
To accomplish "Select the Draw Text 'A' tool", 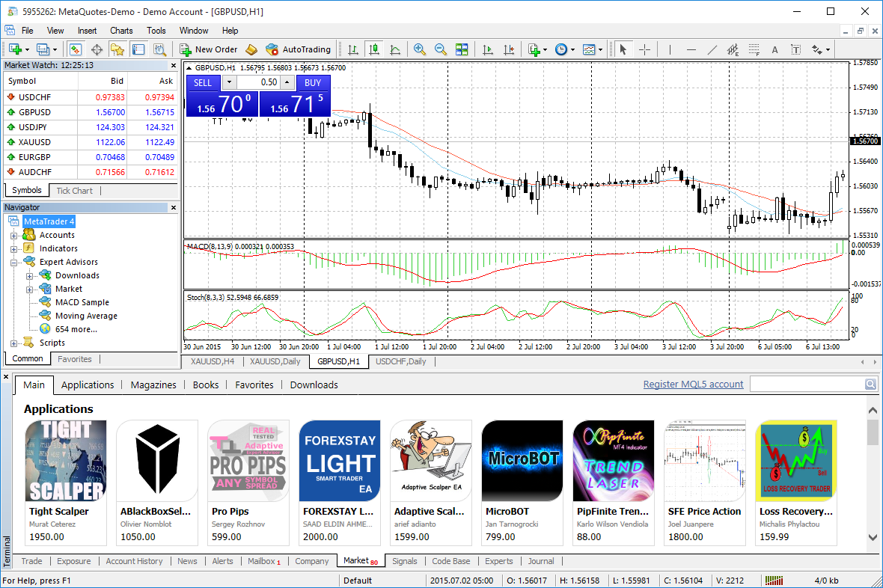I will [775, 49].
